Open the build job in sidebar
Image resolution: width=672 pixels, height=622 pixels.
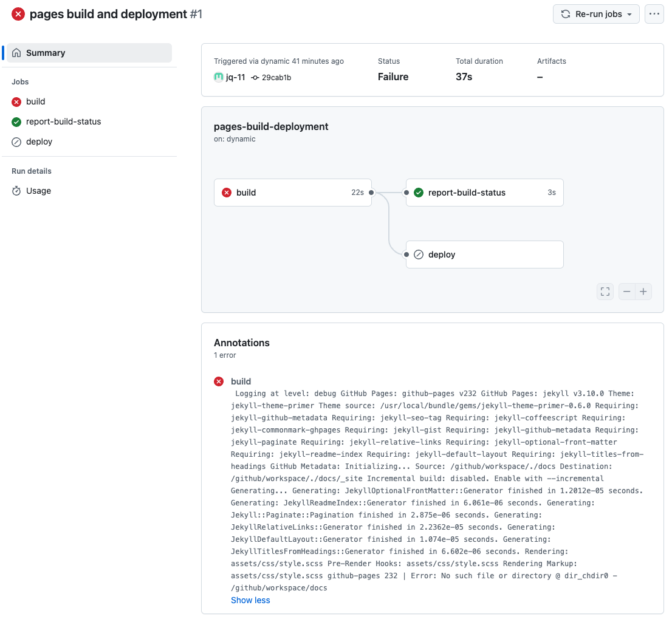coord(35,101)
